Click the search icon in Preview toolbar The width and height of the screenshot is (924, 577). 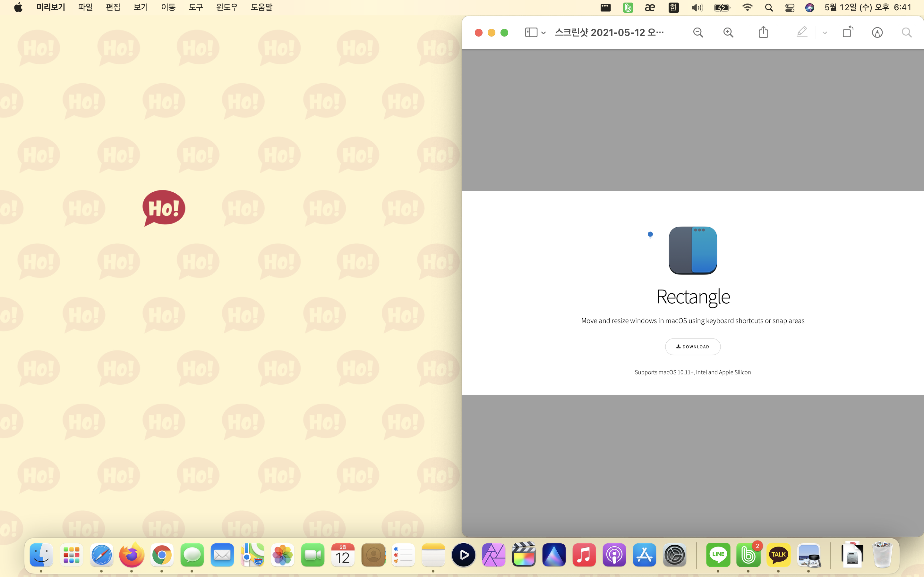(906, 32)
